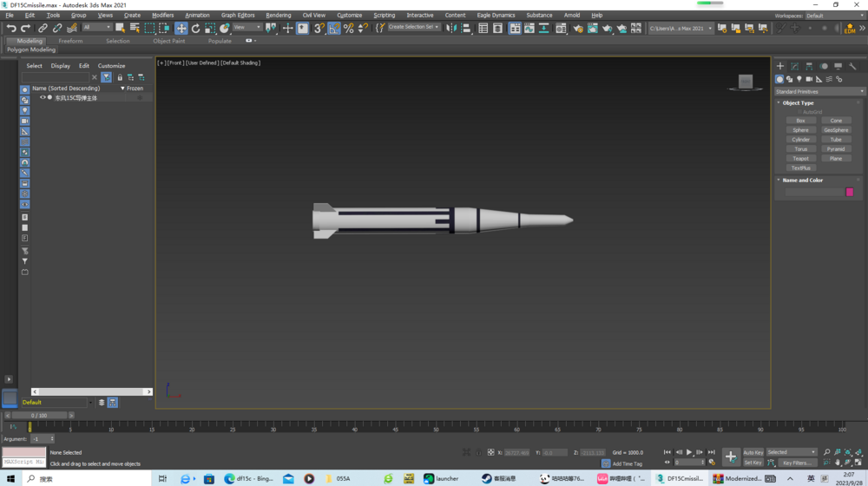Toggle visibility eye of the missile object
Screen dimensions: 868x486
43,98
